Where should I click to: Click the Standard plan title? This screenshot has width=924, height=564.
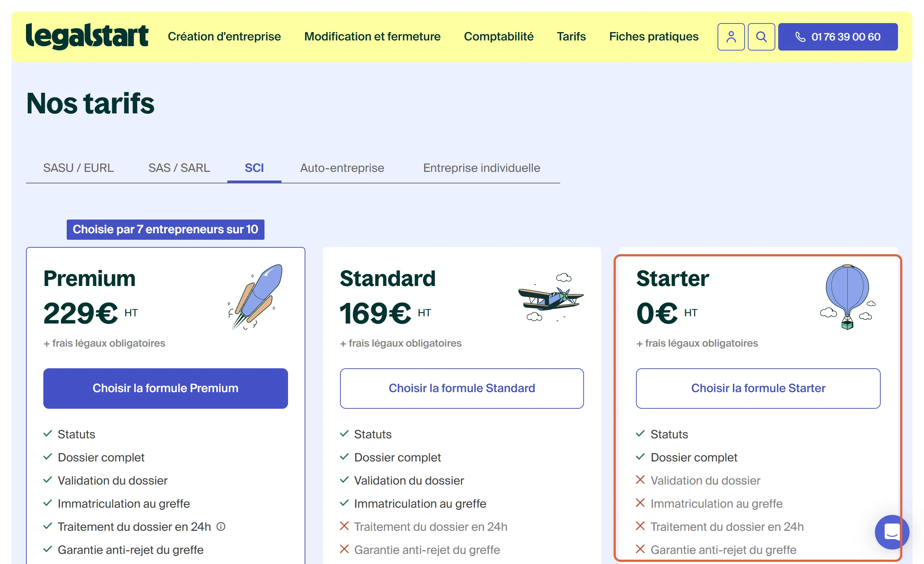[388, 278]
